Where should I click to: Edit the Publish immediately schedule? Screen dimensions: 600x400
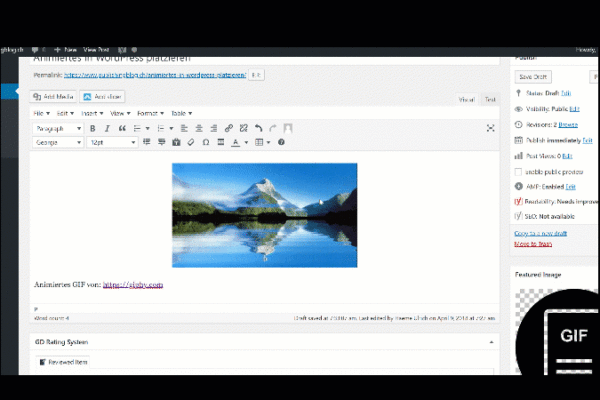(x=587, y=140)
